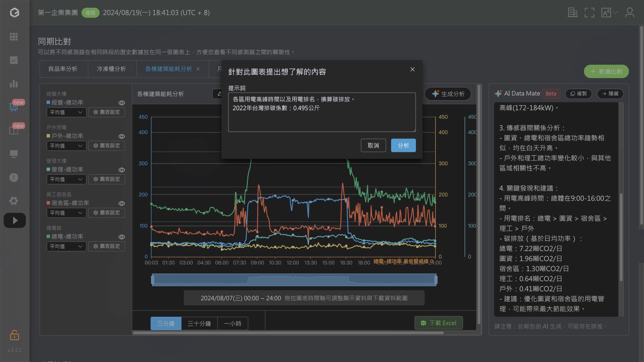Toggle visibility of 經營-總功率 series
The height and width of the screenshot is (362, 644).
[122, 103]
